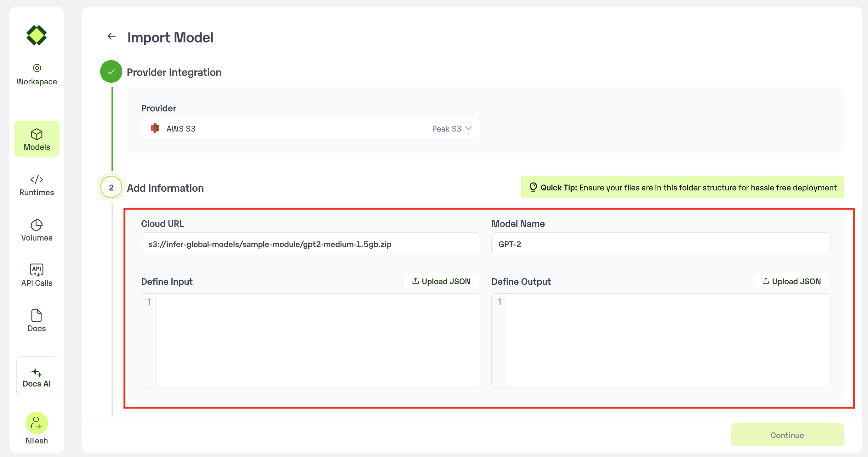The height and width of the screenshot is (457, 868).
Task: Open the Docs document icon
Action: point(37,316)
